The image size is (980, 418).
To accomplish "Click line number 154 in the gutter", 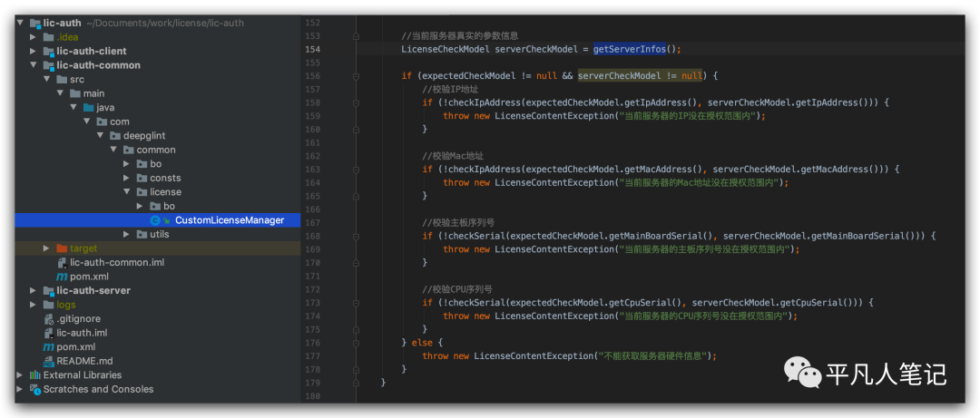I will pyautogui.click(x=312, y=49).
